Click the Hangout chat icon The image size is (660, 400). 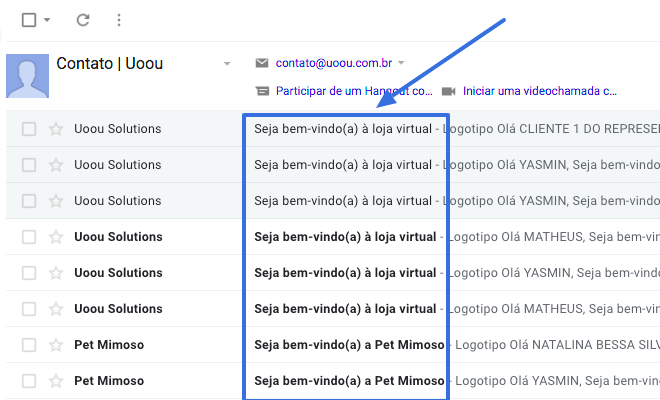click(x=262, y=91)
